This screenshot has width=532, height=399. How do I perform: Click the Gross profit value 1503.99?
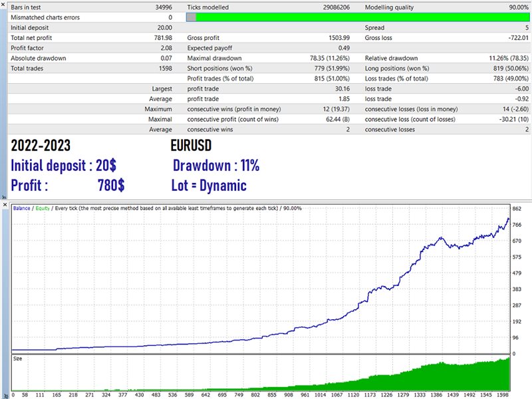(x=336, y=39)
